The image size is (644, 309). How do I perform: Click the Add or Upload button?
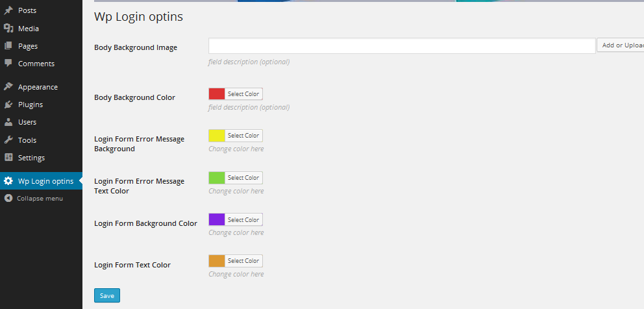(620, 45)
